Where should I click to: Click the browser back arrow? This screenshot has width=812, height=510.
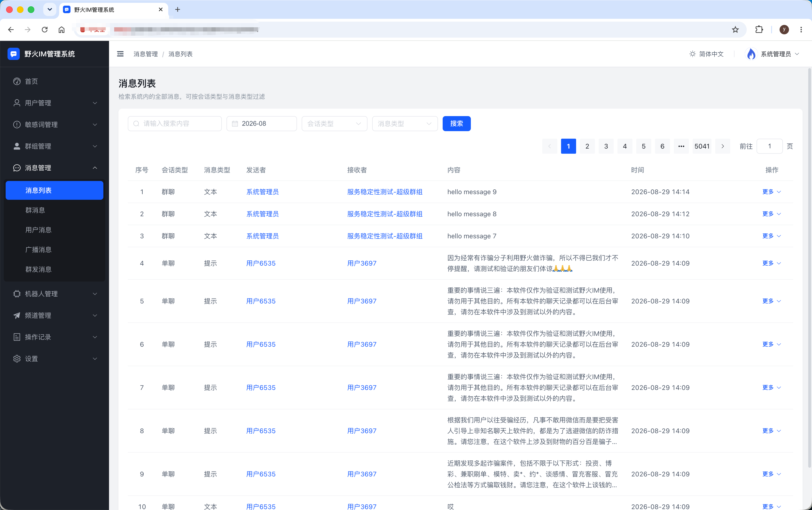pyautogui.click(x=11, y=30)
